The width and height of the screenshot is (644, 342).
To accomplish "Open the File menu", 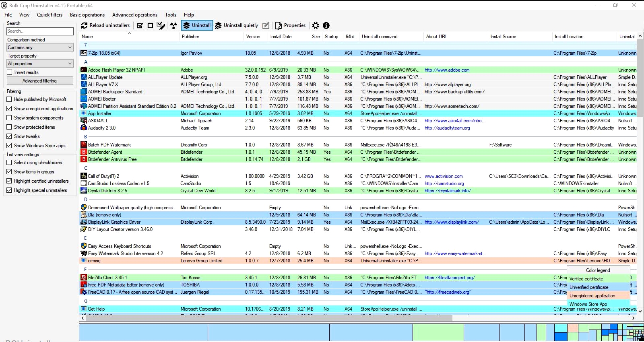I will point(8,15).
